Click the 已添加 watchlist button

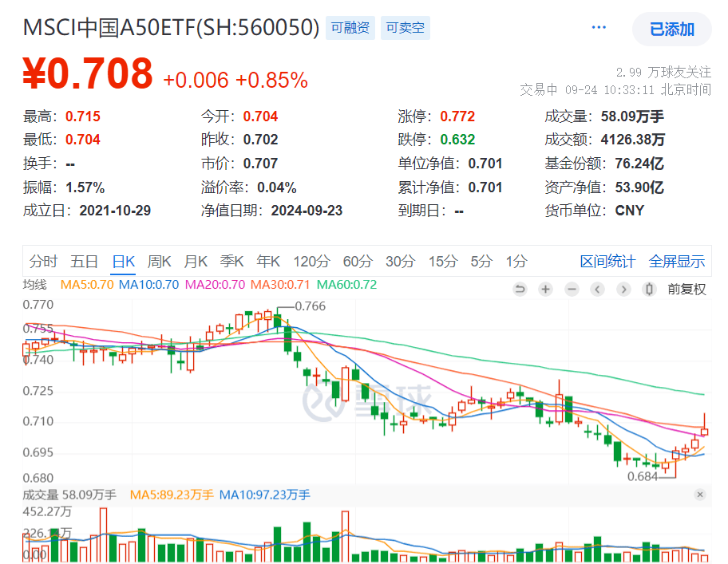coord(671,29)
